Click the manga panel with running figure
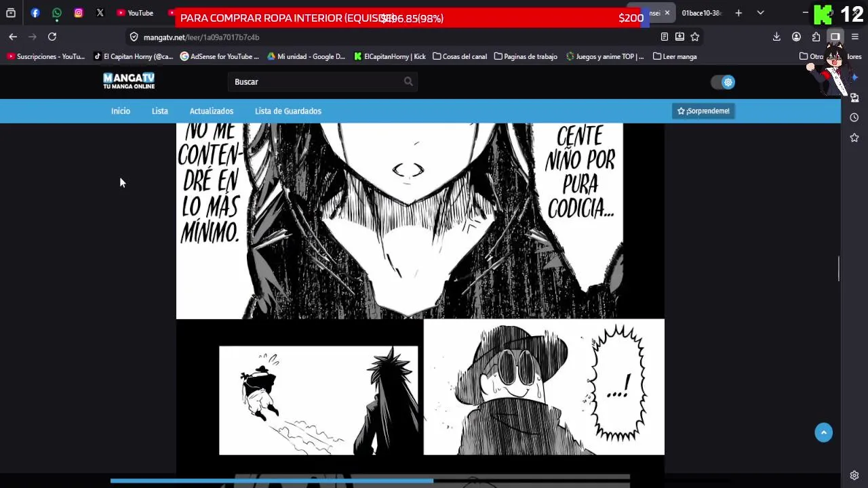This screenshot has height=488, width=868. (319, 401)
